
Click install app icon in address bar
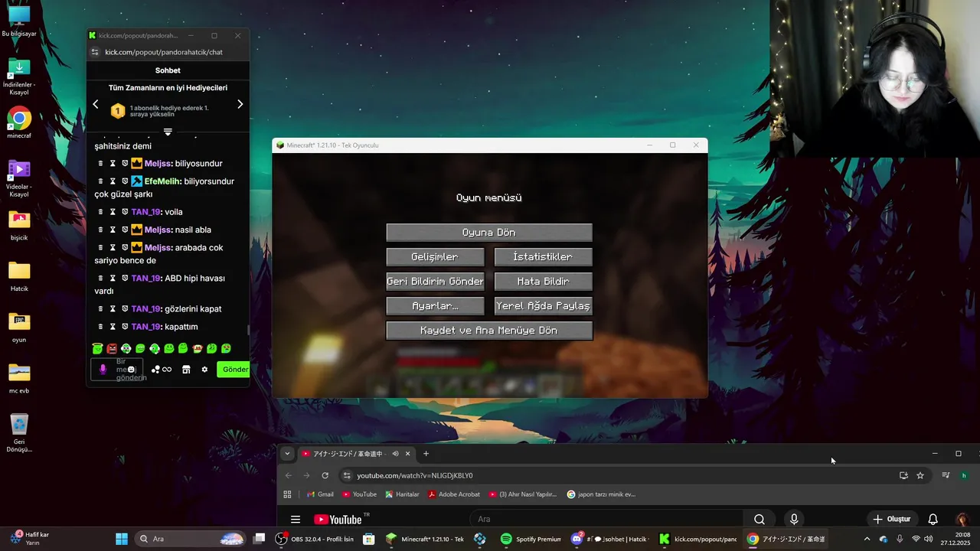coord(903,475)
